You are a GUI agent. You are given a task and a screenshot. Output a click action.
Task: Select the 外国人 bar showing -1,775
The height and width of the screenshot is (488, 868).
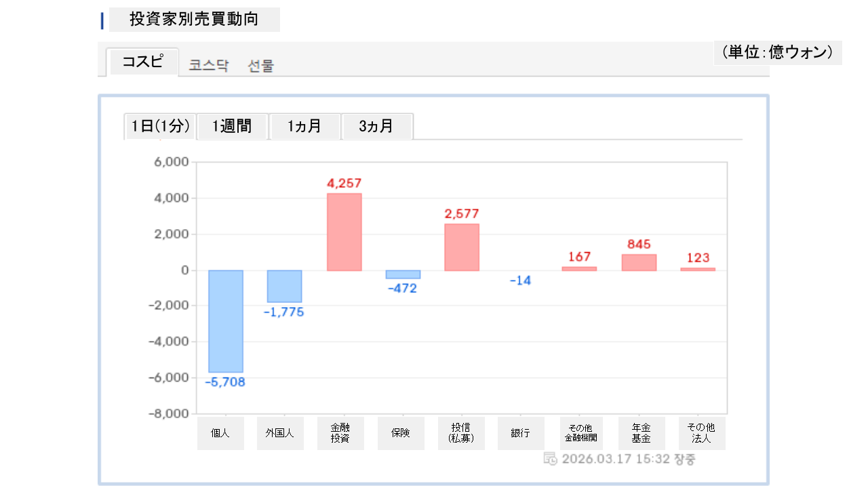pos(284,286)
